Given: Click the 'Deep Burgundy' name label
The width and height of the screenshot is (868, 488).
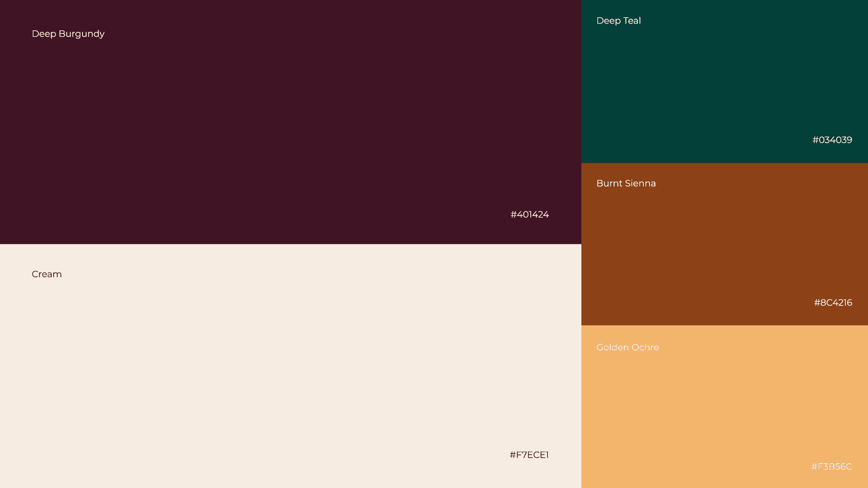Looking at the screenshot, I should [68, 34].
